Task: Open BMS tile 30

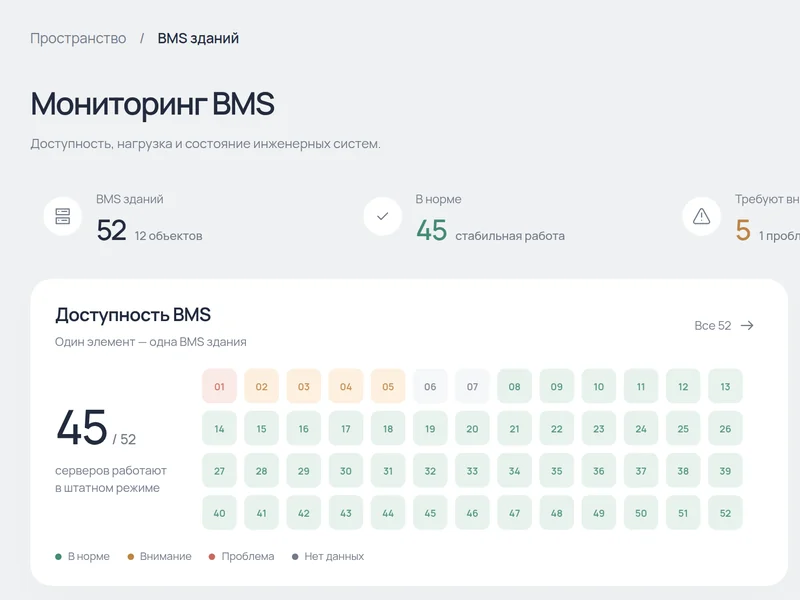Action: (346, 471)
